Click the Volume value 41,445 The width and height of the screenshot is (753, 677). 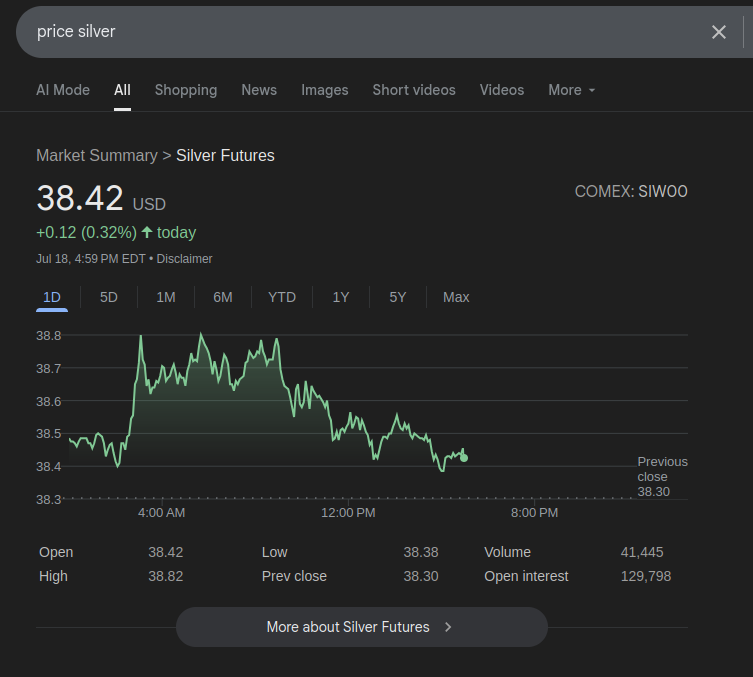click(642, 552)
